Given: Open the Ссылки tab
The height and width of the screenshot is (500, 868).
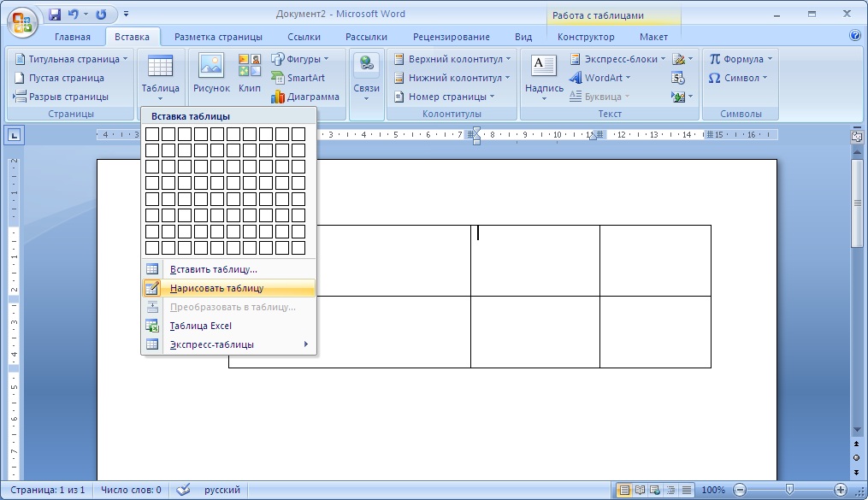Looking at the screenshot, I should tap(304, 37).
